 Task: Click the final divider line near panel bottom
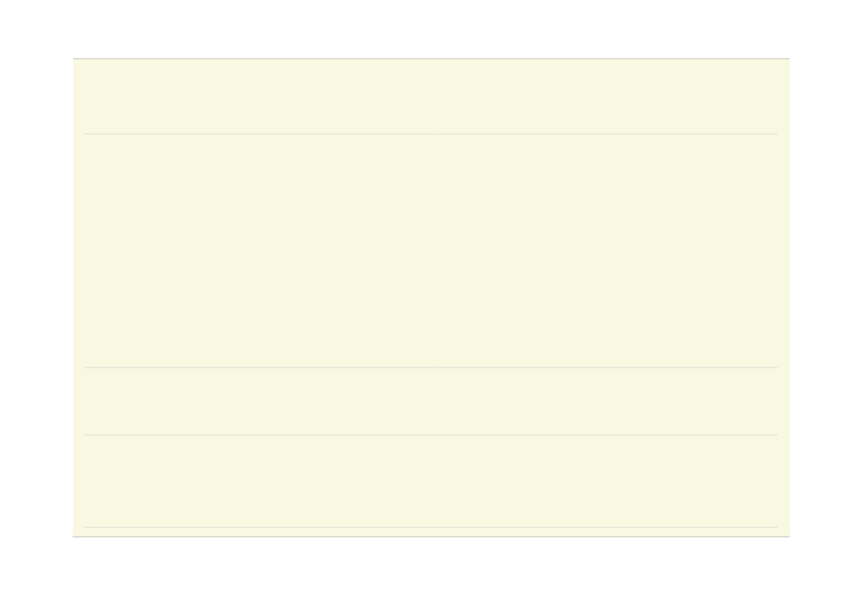tap(431, 527)
